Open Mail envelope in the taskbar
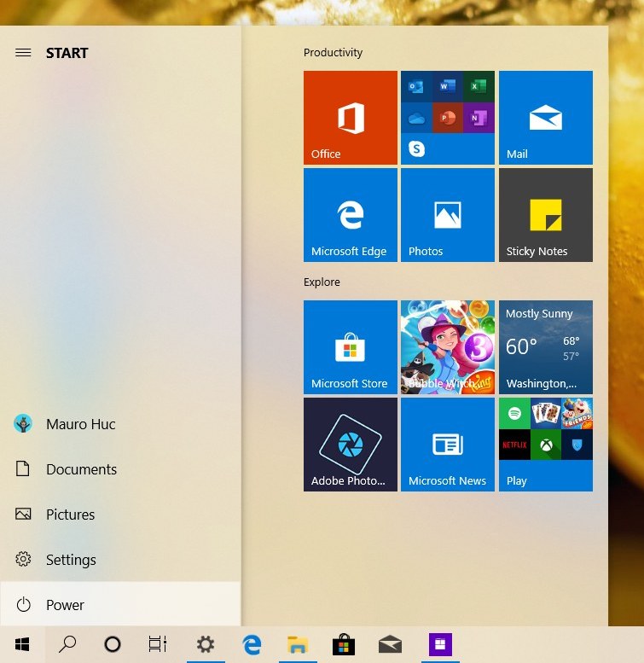This screenshot has width=644, height=663. tap(390, 645)
